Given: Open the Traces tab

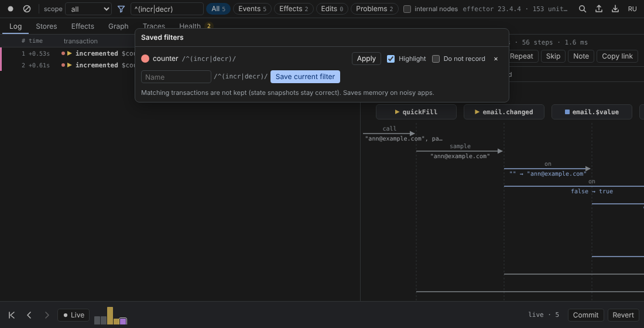Looking at the screenshot, I should (153, 26).
